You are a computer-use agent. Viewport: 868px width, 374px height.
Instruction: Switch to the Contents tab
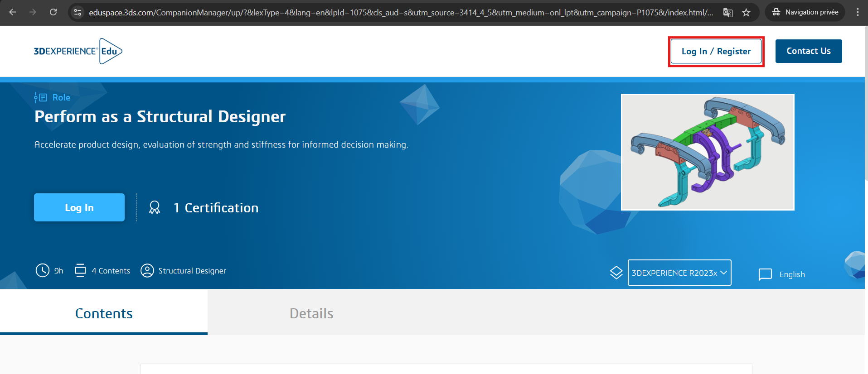click(104, 312)
